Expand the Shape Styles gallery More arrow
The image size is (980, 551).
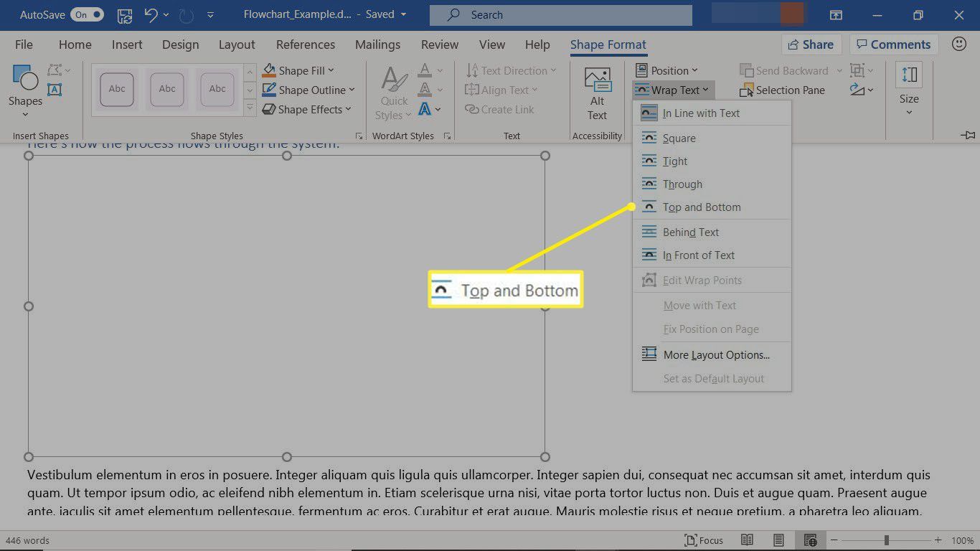pyautogui.click(x=250, y=108)
